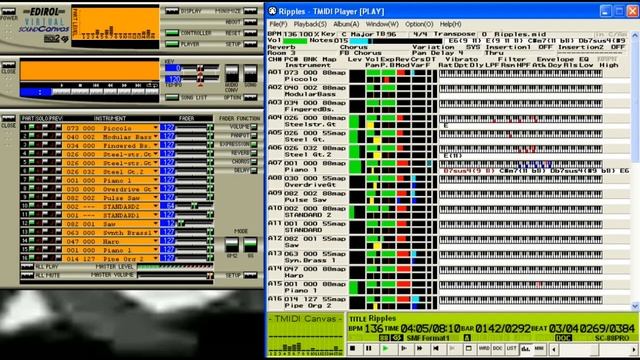Toggle part 16 play indicator

tap(31, 258)
